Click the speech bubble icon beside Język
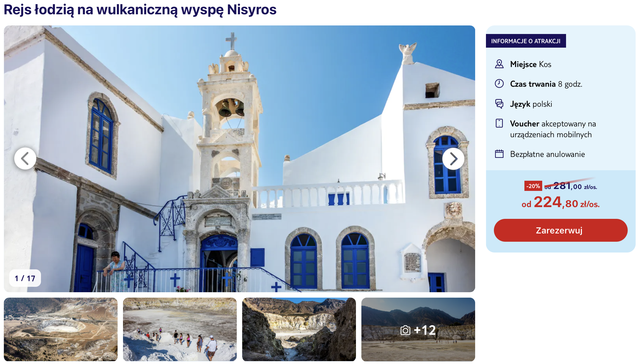Viewport: 642px width, 364px height. (x=499, y=104)
